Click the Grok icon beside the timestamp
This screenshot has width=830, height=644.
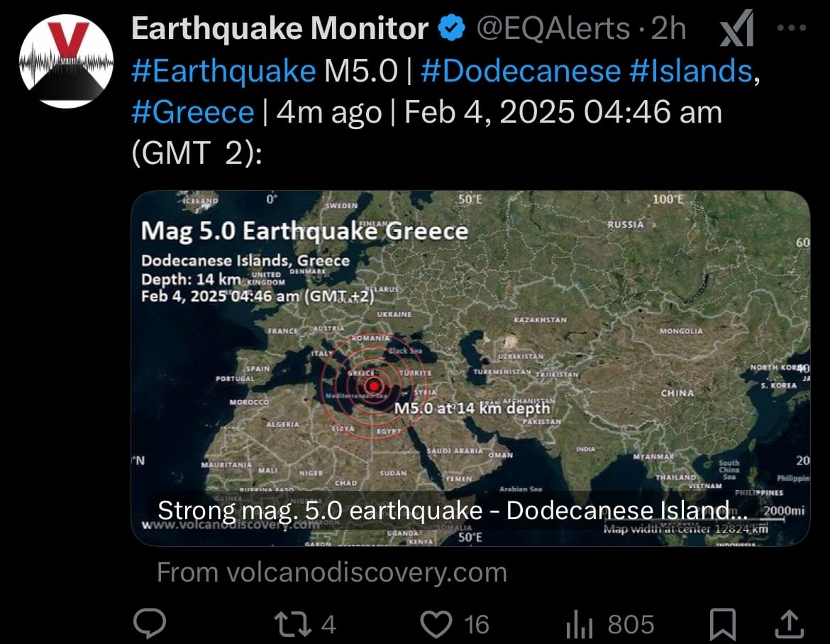point(737,28)
